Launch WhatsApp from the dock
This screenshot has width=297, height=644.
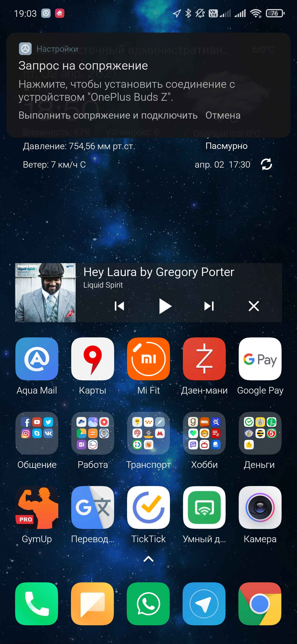click(x=148, y=604)
